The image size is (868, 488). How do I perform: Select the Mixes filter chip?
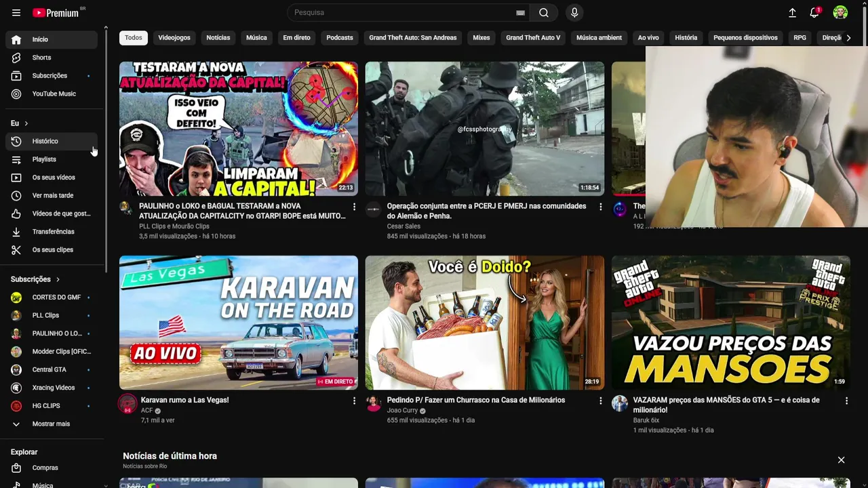click(x=481, y=38)
